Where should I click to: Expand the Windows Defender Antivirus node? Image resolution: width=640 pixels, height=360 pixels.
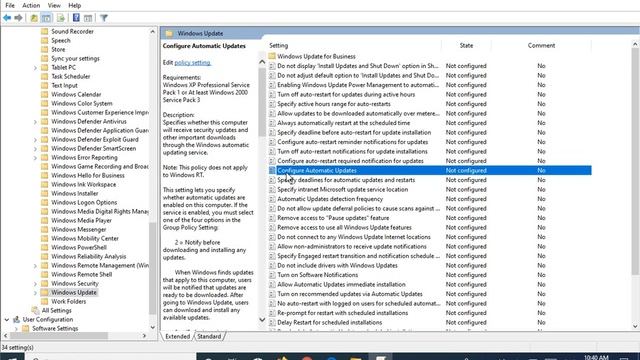tap(35, 122)
